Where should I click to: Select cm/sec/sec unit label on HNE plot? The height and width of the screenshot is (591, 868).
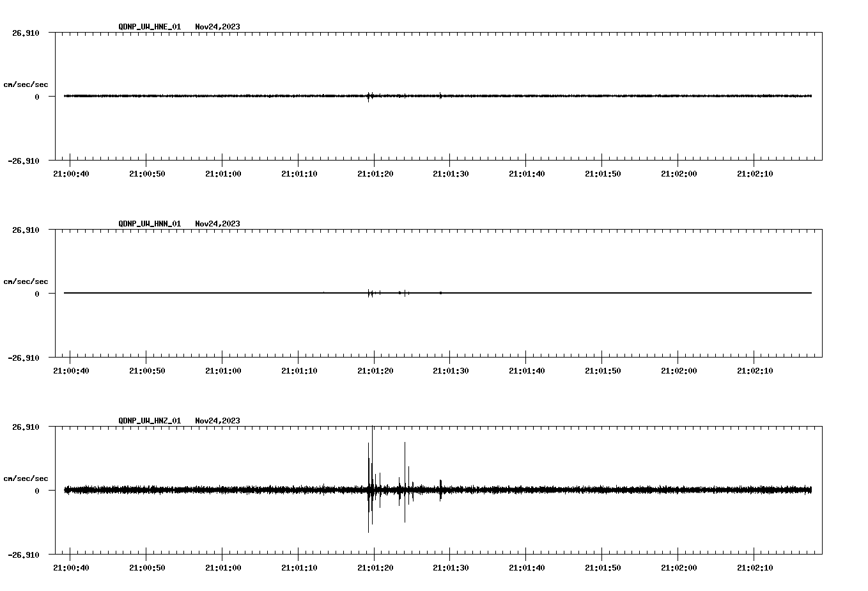click(26, 84)
